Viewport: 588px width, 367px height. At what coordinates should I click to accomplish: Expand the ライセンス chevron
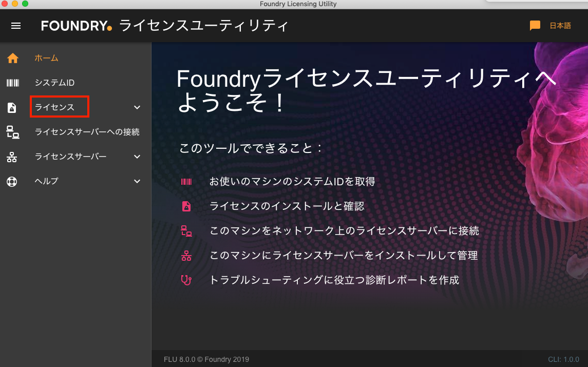(137, 108)
